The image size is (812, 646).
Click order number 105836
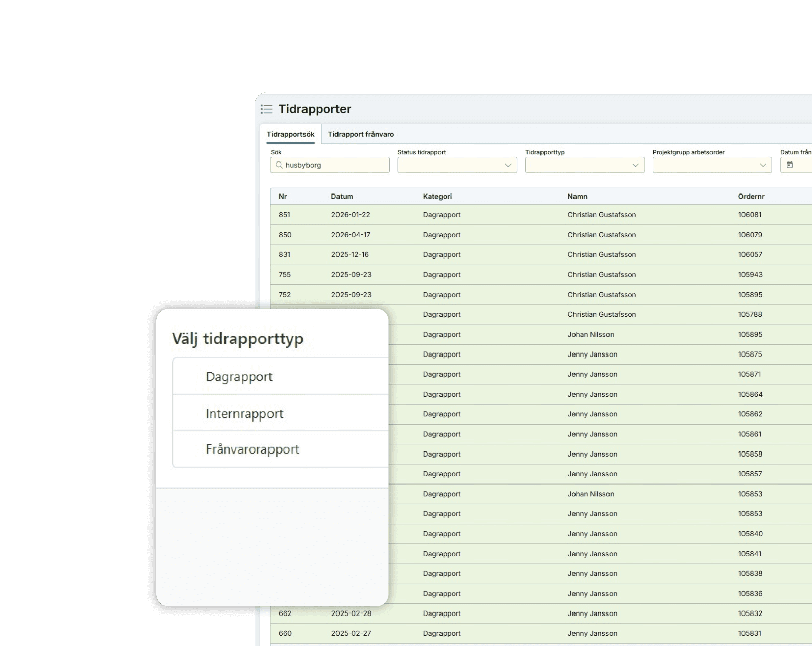(x=750, y=594)
